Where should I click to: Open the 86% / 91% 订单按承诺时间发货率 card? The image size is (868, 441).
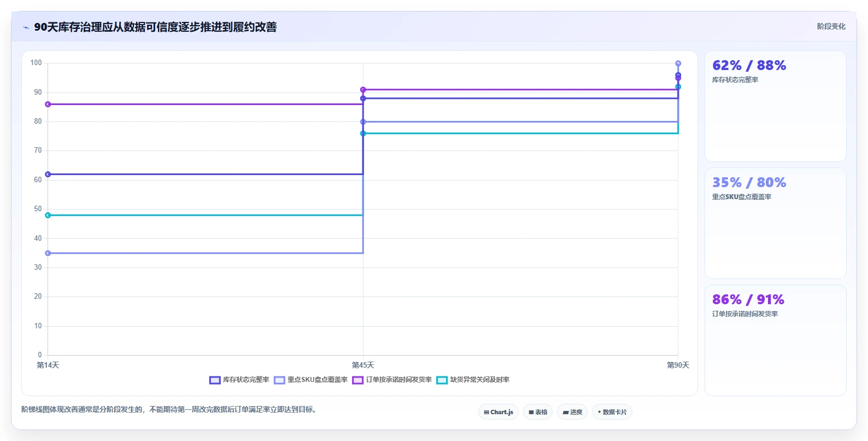click(775, 340)
